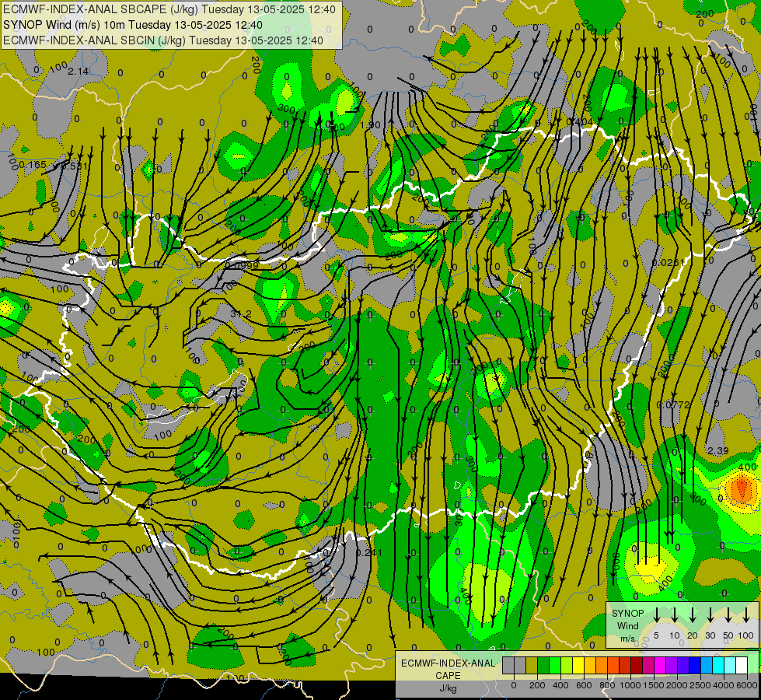761x700 pixels.
Task: Click the SBCIN title line in header box
Action: 163,40
